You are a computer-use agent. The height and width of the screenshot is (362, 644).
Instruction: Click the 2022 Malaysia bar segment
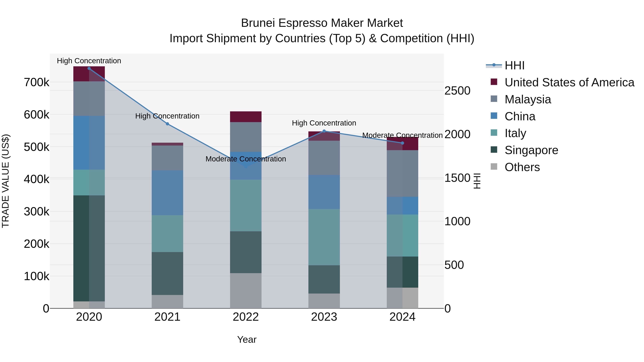pos(246,137)
